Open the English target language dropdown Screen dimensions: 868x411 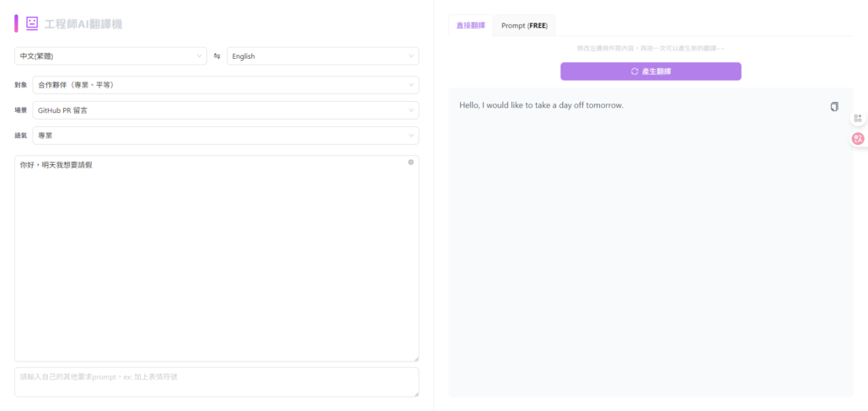[x=323, y=56]
